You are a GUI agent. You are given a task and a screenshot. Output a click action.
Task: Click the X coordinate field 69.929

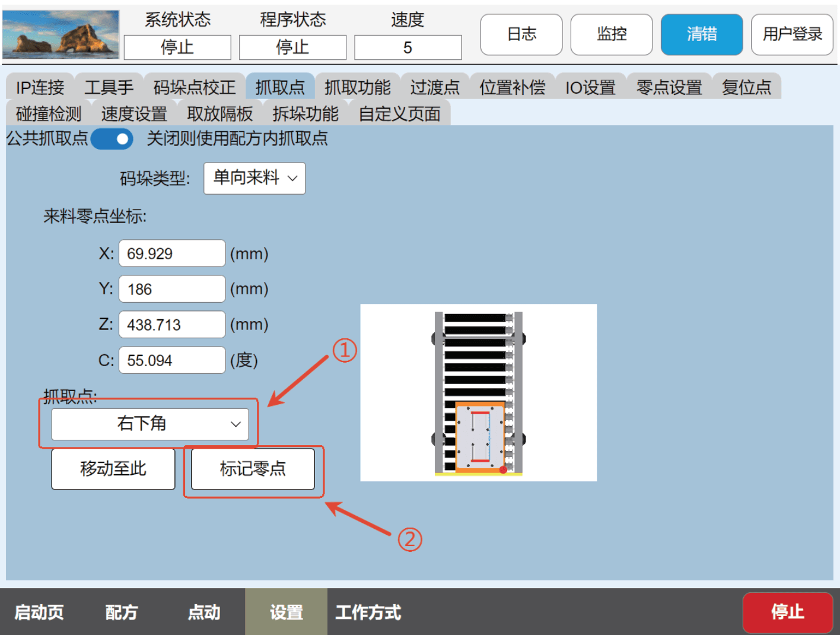(172, 253)
